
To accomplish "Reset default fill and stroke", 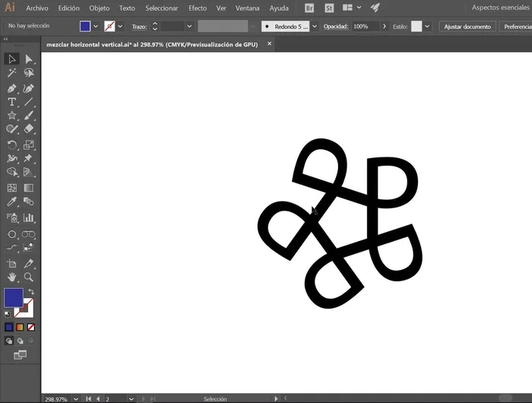I will click(7, 314).
